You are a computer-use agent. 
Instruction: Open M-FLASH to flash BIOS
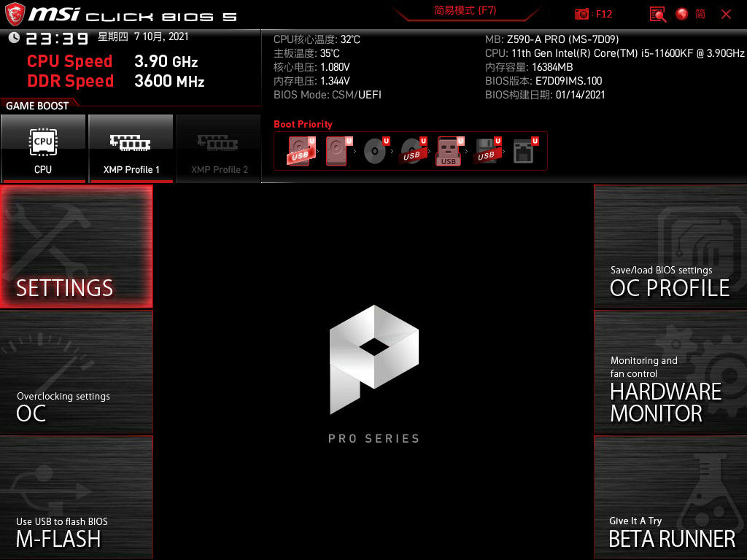point(76,497)
